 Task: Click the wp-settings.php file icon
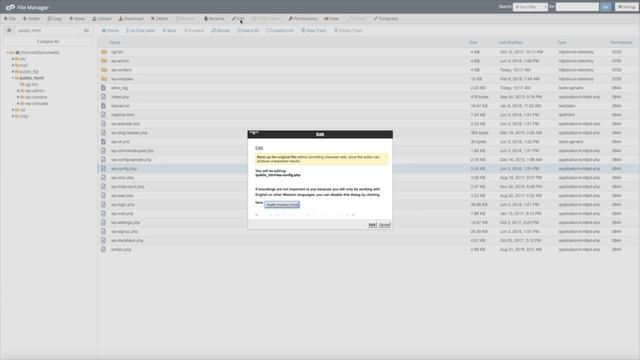pos(103,222)
